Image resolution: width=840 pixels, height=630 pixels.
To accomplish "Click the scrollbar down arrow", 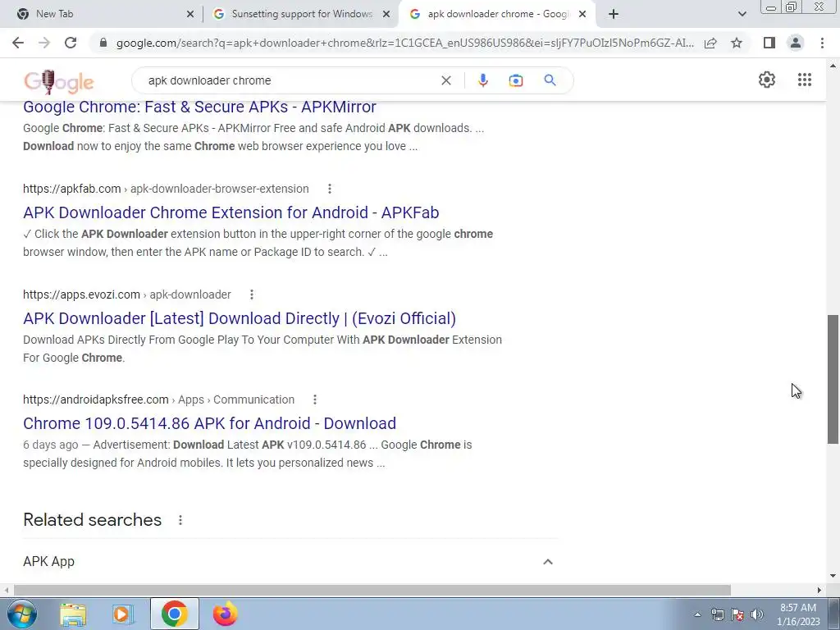I will point(833,576).
